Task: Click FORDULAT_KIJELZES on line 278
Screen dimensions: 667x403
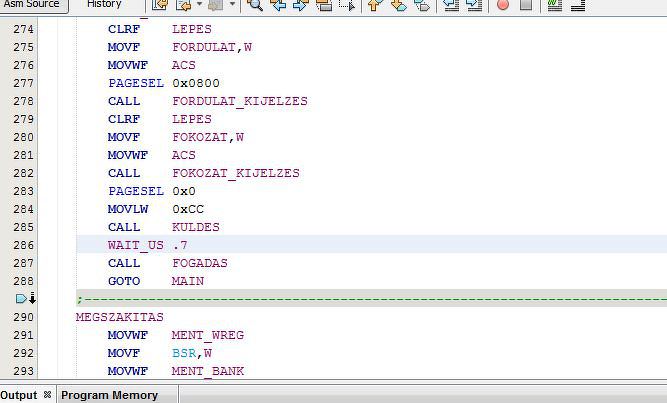Action: (240, 101)
